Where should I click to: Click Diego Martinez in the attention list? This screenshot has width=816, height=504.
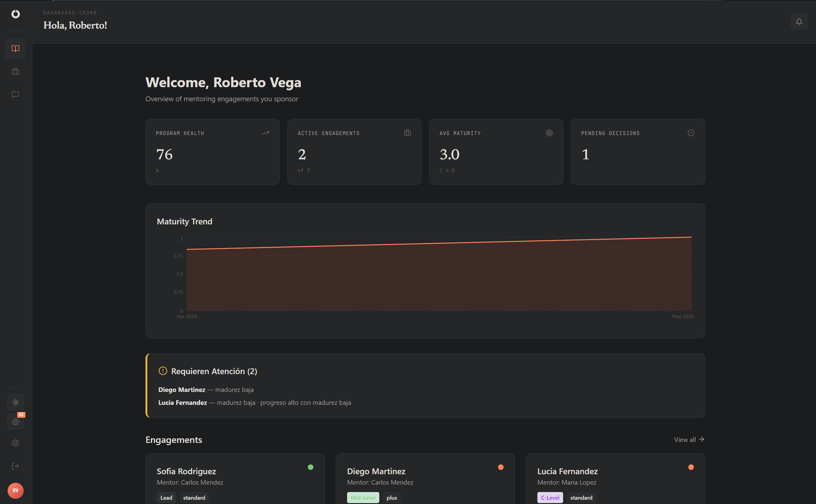tap(182, 390)
